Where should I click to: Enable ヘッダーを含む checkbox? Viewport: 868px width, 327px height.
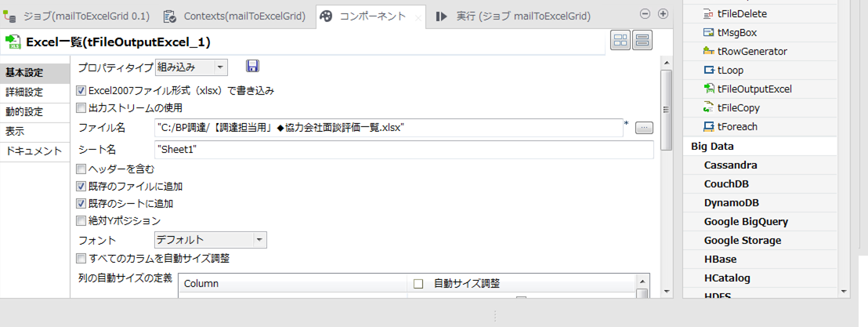(x=81, y=169)
